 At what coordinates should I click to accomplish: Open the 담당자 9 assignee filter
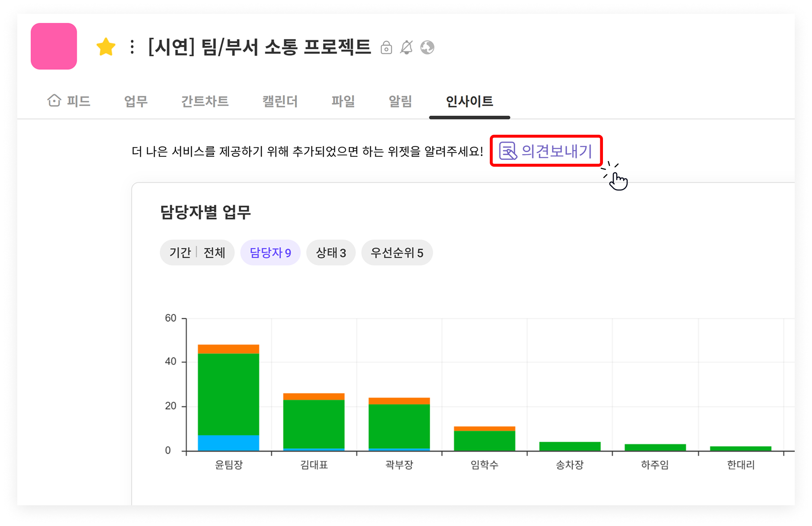[270, 253]
